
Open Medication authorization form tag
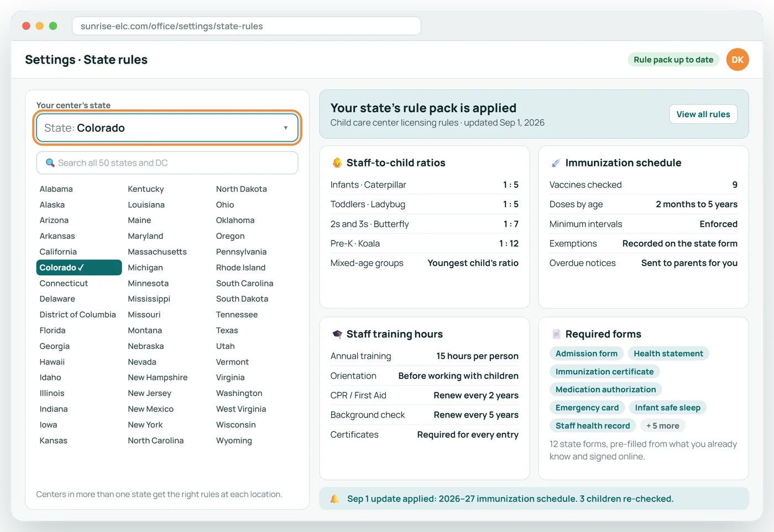(605, 389)
